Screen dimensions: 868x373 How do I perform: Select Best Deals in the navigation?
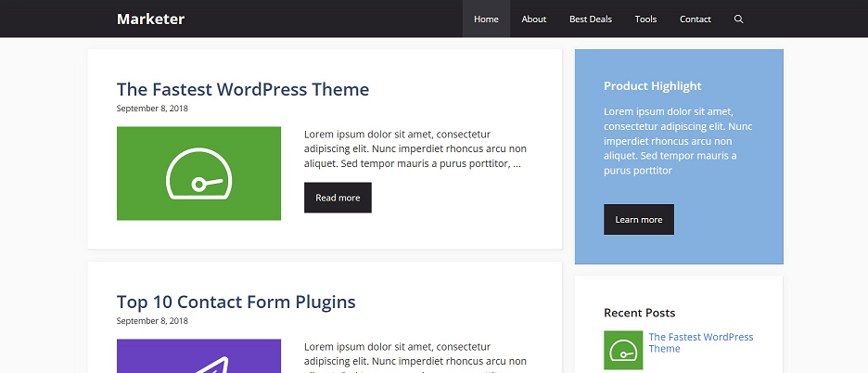point(591,19)
